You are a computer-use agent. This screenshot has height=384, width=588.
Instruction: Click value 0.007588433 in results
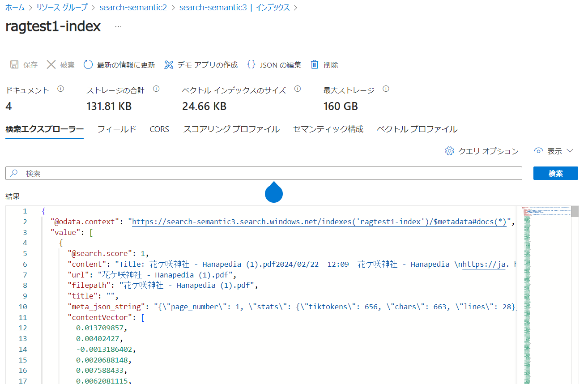tap(101, 371)
